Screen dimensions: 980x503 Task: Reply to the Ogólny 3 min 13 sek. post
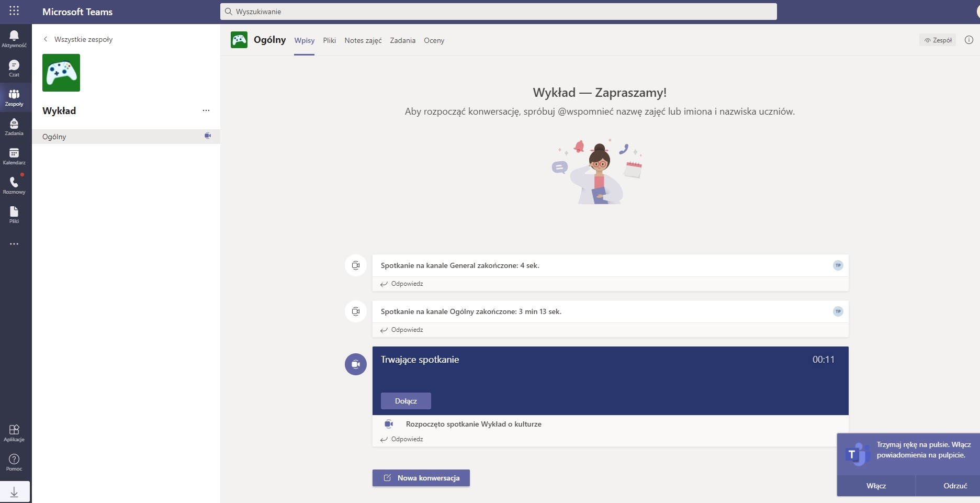click(x=402, y=330)
